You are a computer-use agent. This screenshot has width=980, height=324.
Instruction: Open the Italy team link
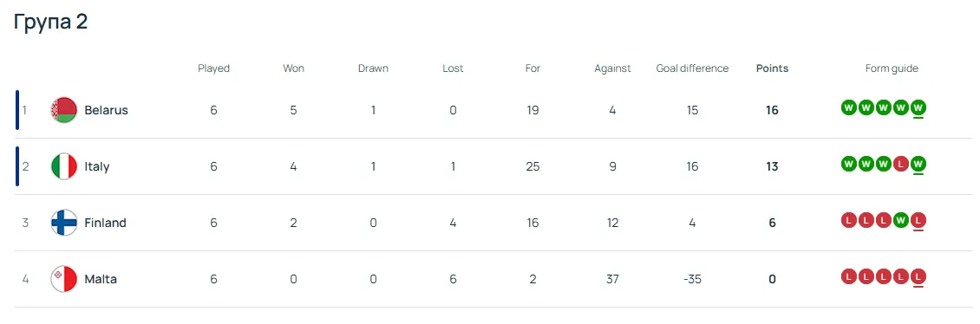97,166
